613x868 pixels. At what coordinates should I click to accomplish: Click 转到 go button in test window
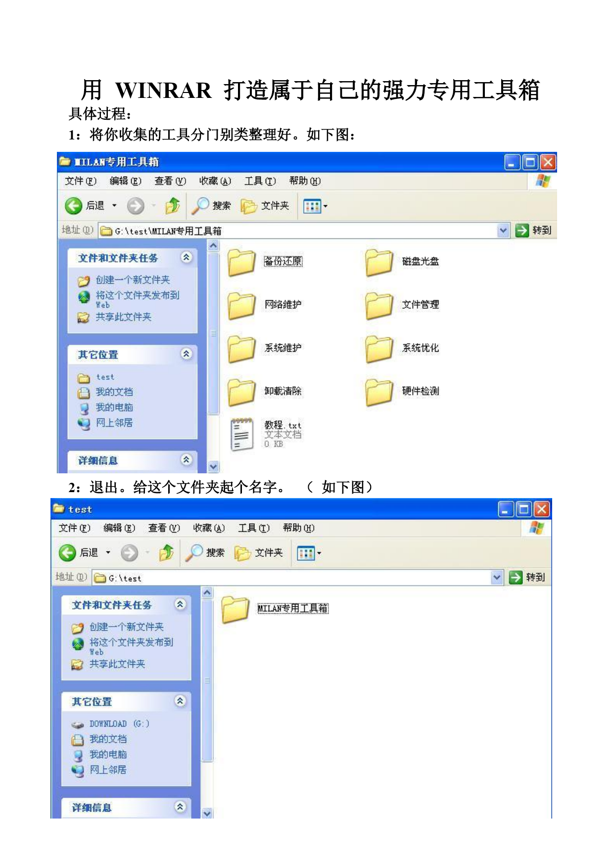coord(527,577)
